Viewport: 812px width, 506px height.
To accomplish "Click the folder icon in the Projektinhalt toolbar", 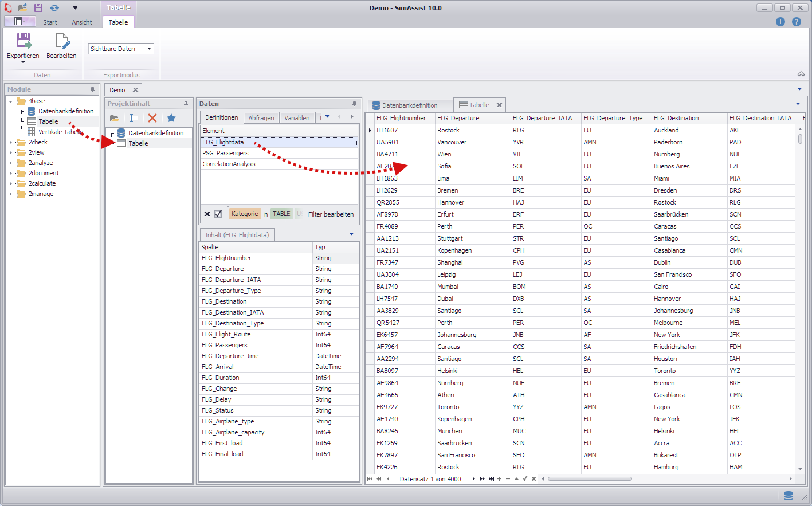I will (x=113, y=117).
